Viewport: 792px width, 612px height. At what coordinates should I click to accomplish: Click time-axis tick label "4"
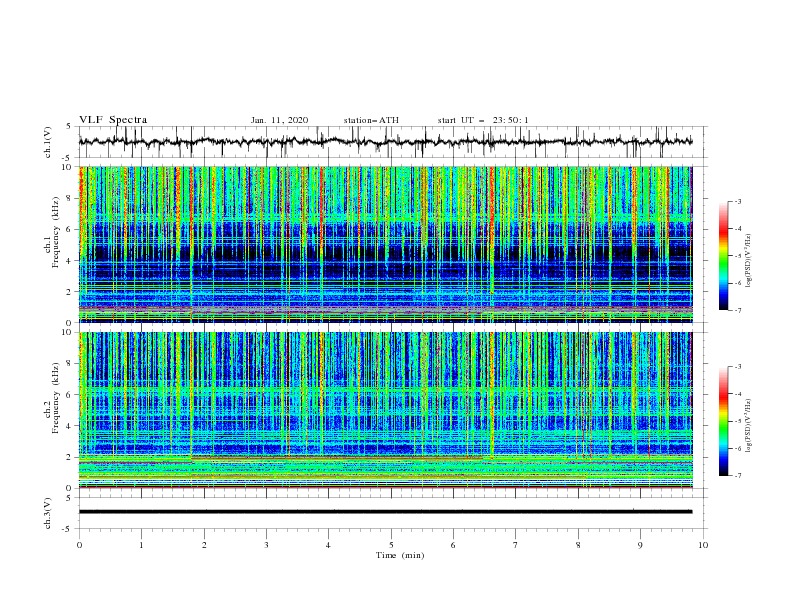[x=329, y=545]
